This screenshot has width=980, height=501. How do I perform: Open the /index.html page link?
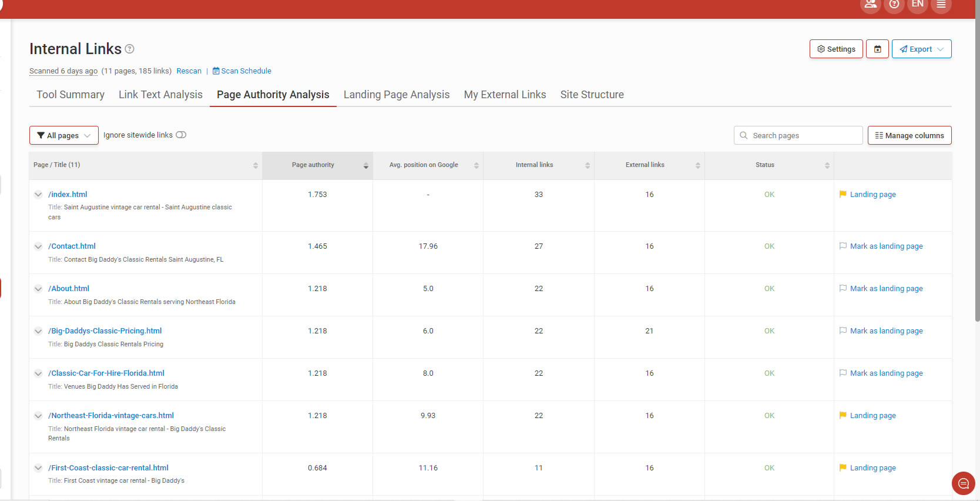pyautogui.click(x=68, y=195)
